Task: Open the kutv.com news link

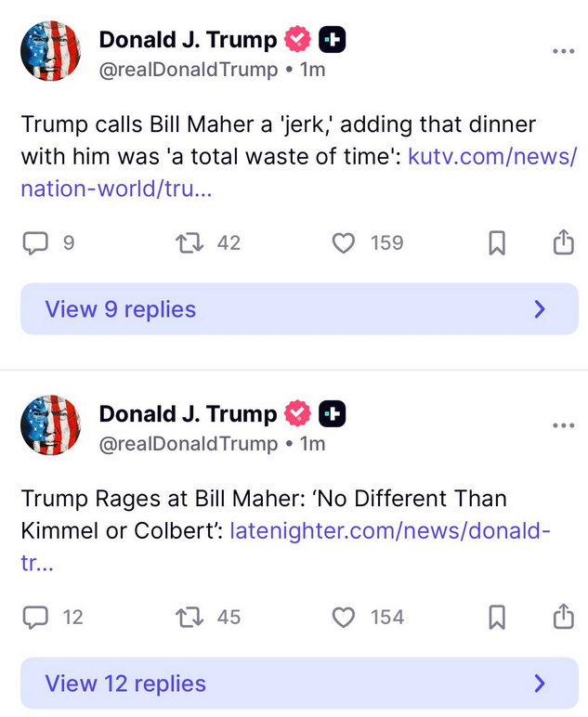Action: (x=492, y=156)
